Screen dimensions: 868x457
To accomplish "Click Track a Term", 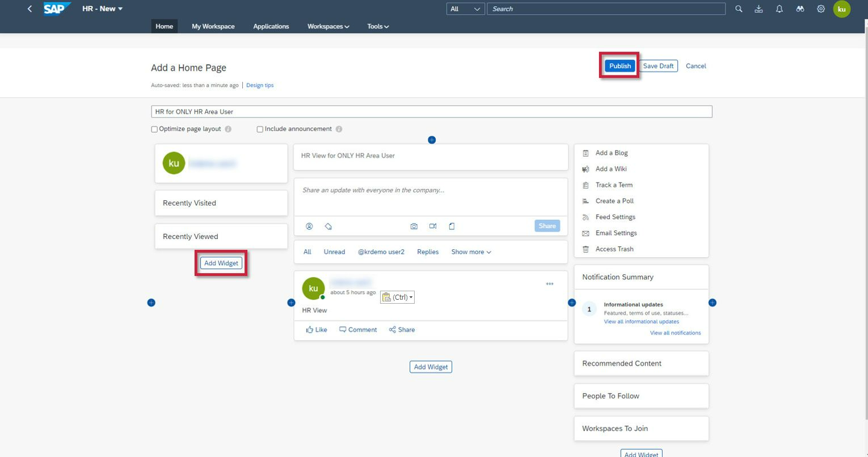I will pos(614,185).
